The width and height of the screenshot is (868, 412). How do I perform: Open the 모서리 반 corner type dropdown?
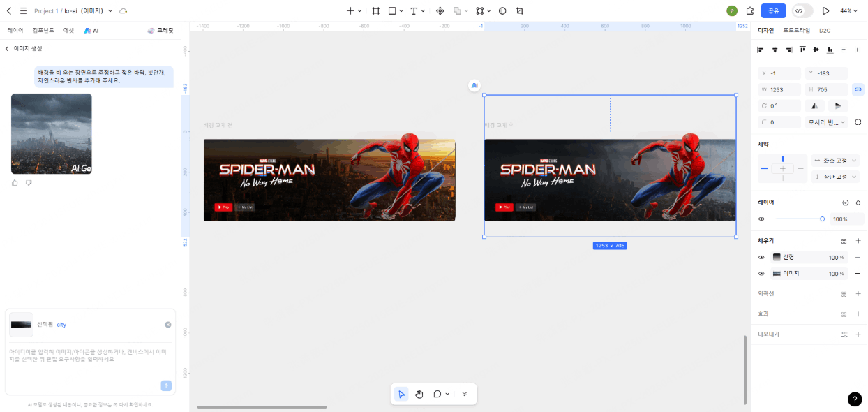pos(827,122)
